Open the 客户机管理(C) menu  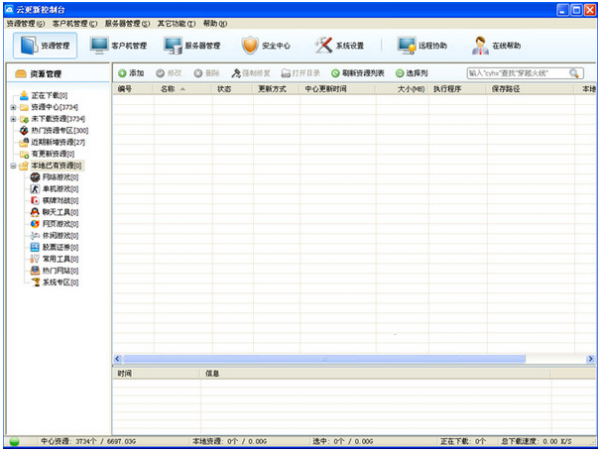pyautogui.click(x=75, y=24)
